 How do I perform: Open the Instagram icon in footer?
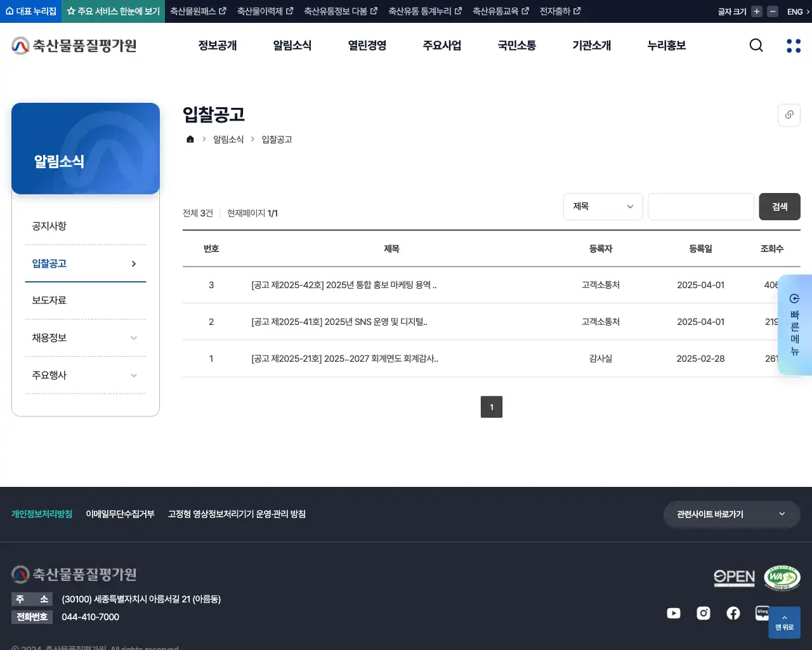[x=703, y=613]
